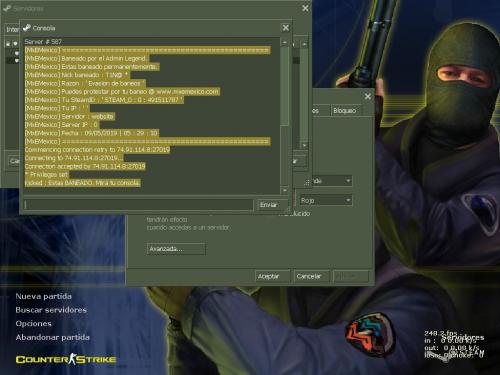The height and width of the screenshot is (375, 500).
Task: Click the Steam icon beside Consola title
Action: pyautogui.click(x=27, y=28)
